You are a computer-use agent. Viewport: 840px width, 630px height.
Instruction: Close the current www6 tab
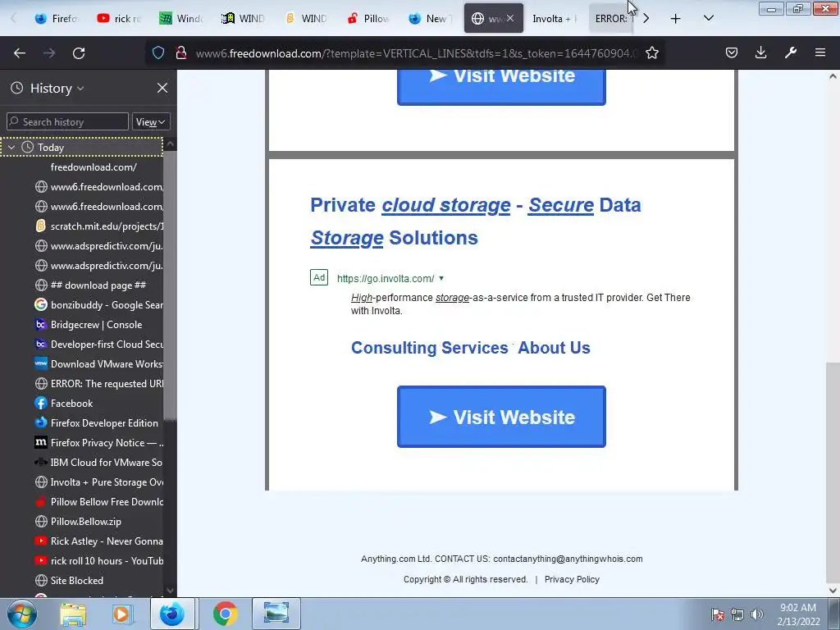pyautogui.click(x=510, y=18)
